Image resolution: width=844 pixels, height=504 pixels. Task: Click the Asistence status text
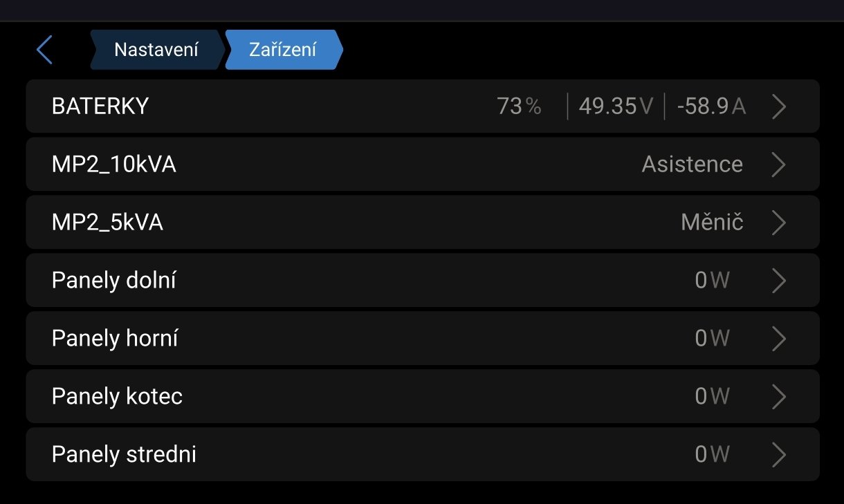(692, 165)
